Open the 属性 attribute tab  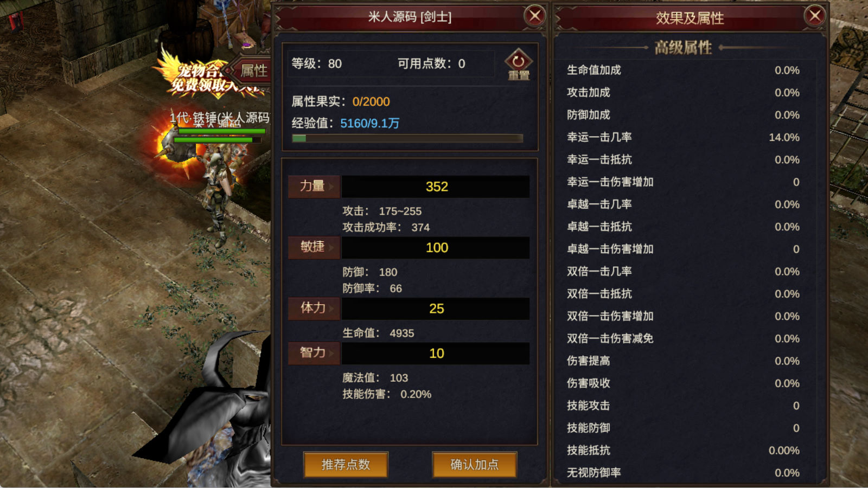(252, 70)
